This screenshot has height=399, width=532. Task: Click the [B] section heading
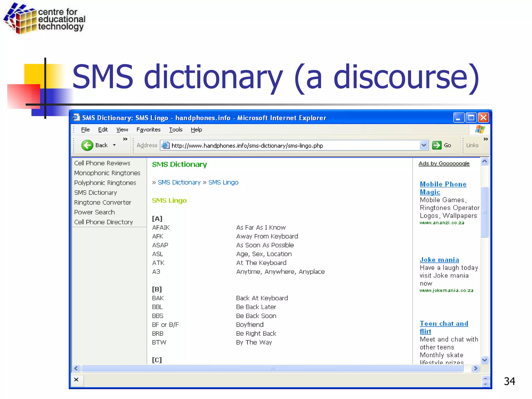(x=157, y=289)
